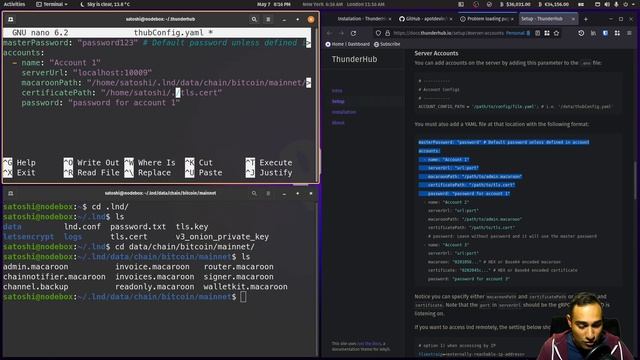The image size is (640, 360).
Task: Open the Intro docs sidebar link
Action: tap(337, 91)
